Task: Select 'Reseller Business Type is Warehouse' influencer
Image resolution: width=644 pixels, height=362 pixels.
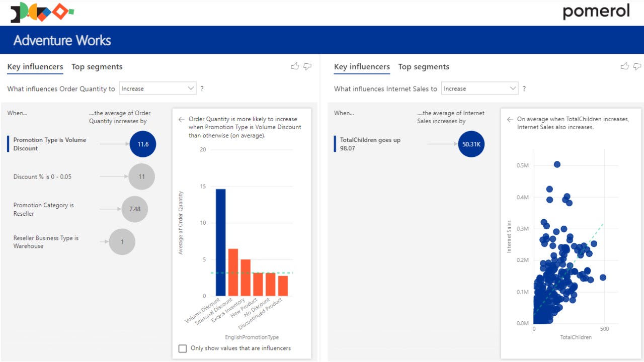Action: tap(46, 242)
